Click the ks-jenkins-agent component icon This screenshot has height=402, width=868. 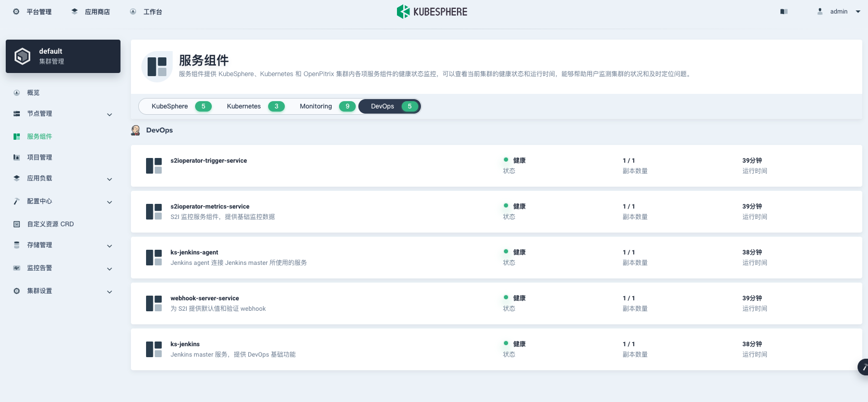point(154,258)
